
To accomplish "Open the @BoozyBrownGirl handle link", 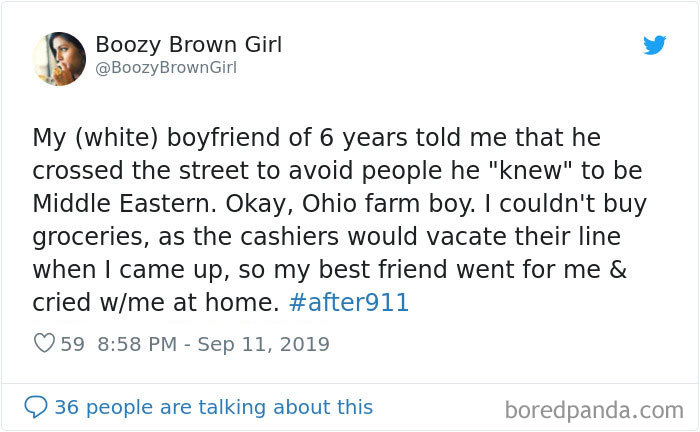I will (x=166, y=68).
